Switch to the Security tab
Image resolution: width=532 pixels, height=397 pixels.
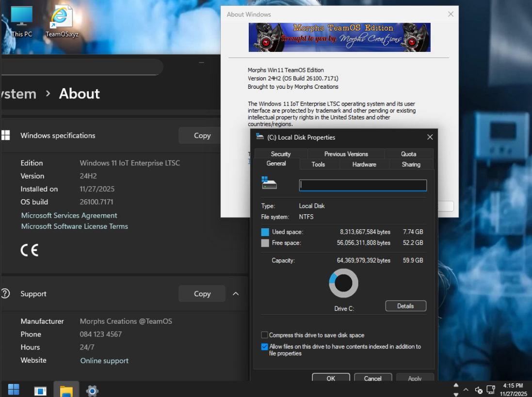click(280, 154)
